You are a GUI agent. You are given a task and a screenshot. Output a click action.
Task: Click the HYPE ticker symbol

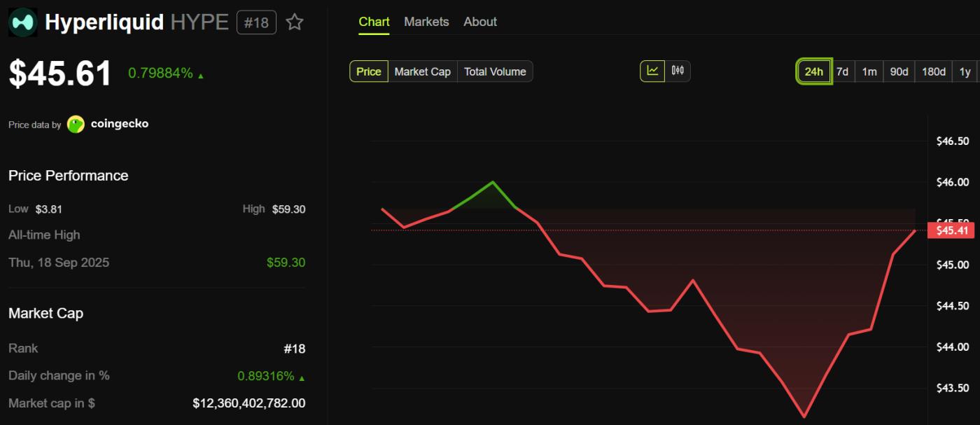coord(199,22)
